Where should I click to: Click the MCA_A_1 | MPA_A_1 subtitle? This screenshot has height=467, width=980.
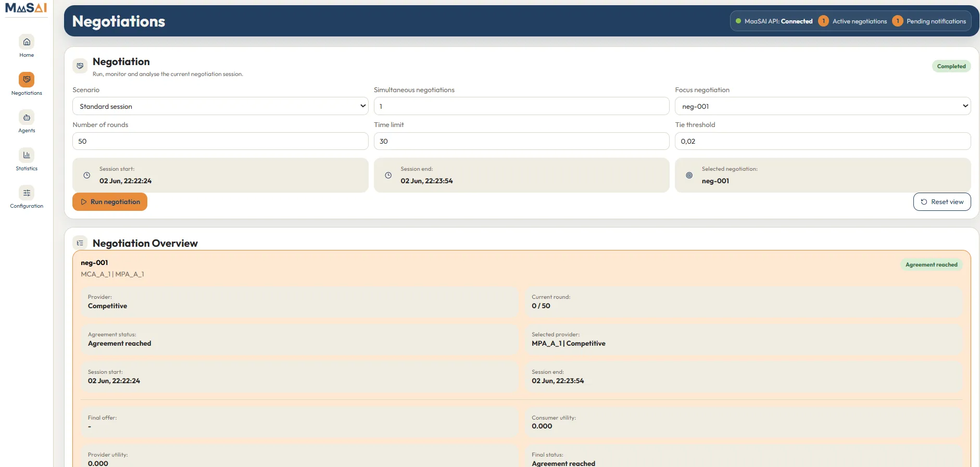pos(112,274)
